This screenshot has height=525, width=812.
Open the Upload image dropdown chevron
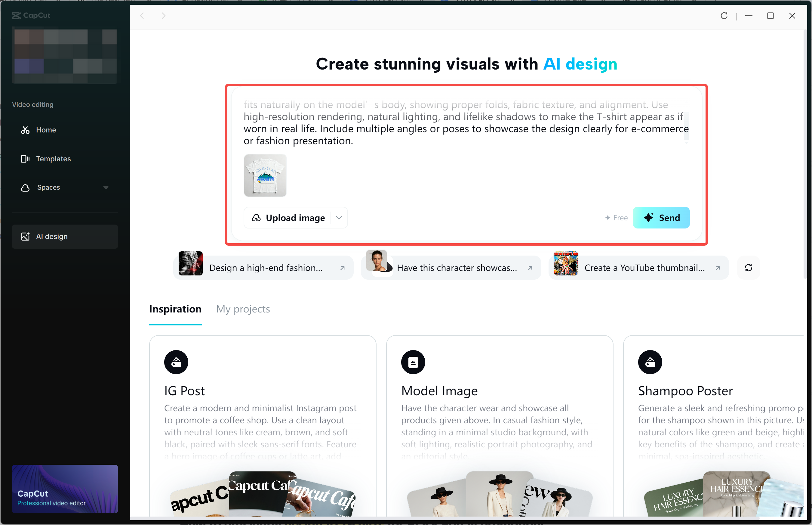coord(339,218)
